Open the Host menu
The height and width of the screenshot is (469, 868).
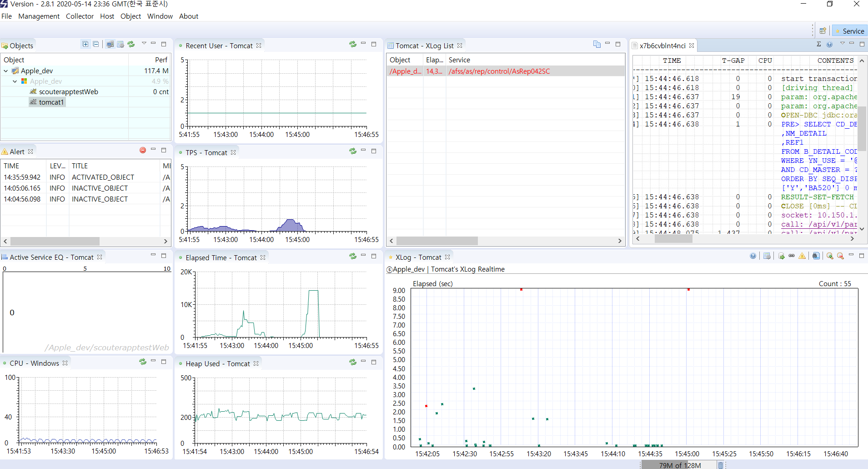pyautogui.click(x=107, y=16)
